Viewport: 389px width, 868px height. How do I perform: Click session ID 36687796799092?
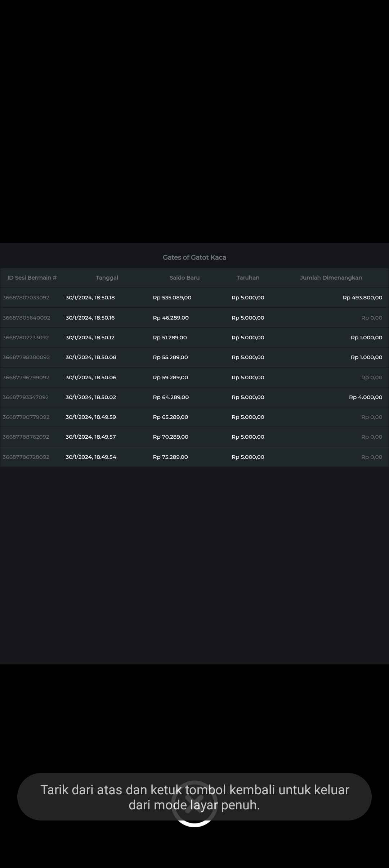point(26,378)
